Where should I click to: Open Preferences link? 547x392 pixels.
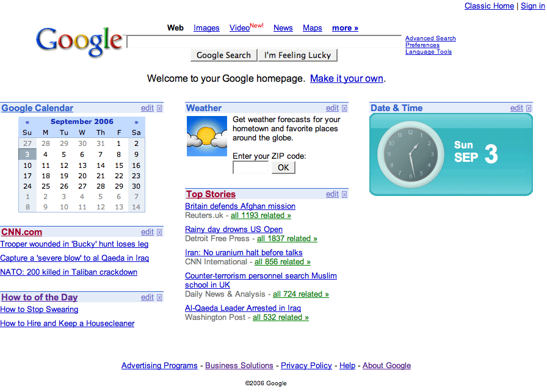422,45
